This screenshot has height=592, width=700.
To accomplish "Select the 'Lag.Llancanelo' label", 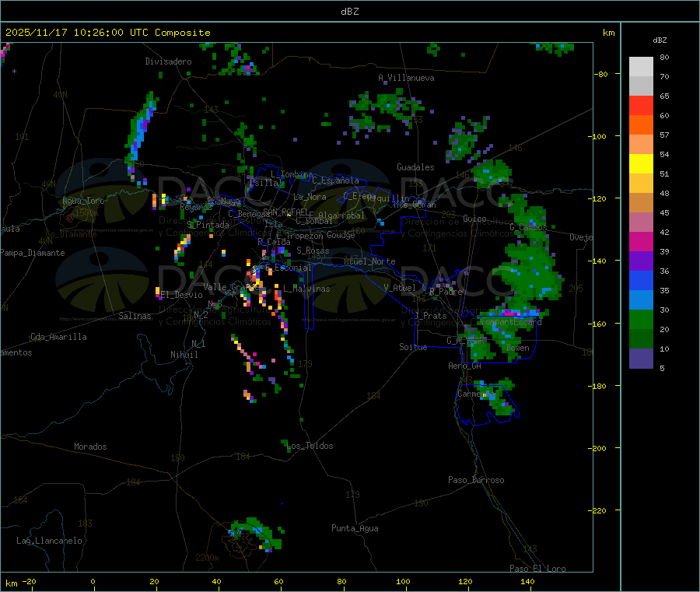I will [50, 541].
